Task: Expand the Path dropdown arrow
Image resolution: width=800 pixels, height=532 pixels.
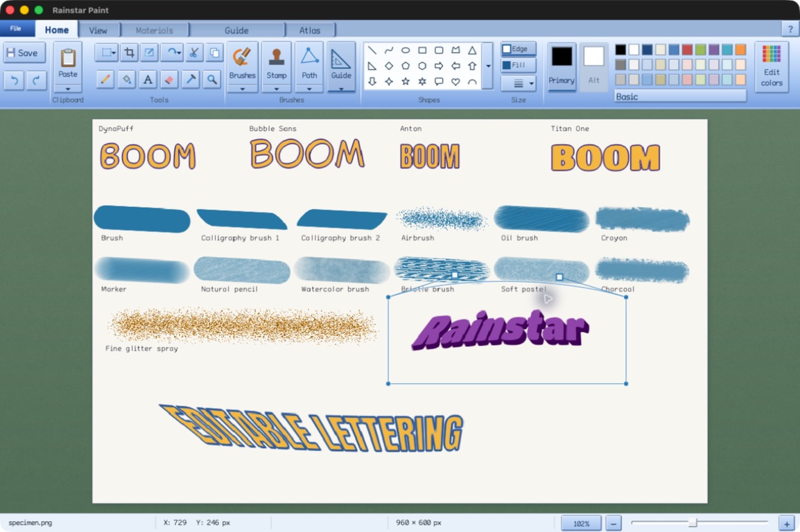Action: (309, 89)
